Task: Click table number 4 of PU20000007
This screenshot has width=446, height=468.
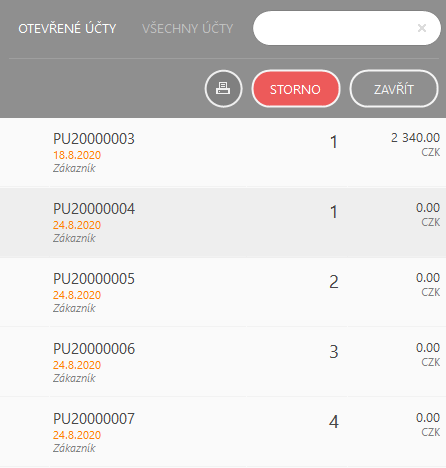Action: coord(334,422)
